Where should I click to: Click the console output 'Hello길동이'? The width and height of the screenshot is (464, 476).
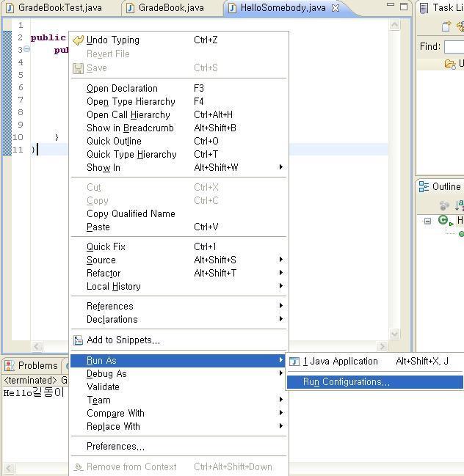pos(34,392)
